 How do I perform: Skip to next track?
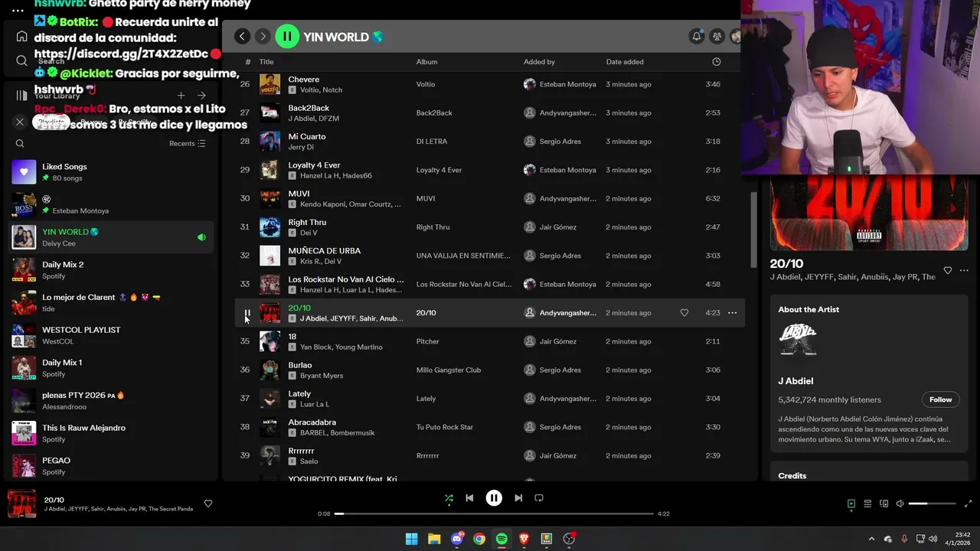coord(518,498)
